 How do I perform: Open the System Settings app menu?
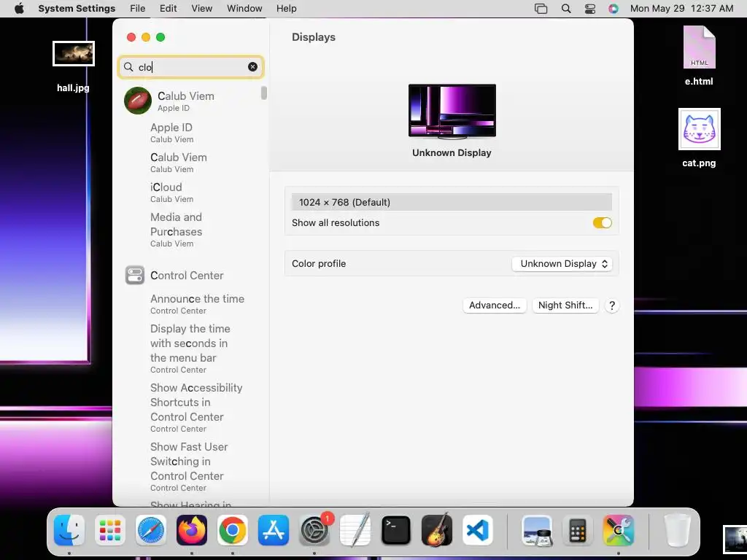pos(77,9)
